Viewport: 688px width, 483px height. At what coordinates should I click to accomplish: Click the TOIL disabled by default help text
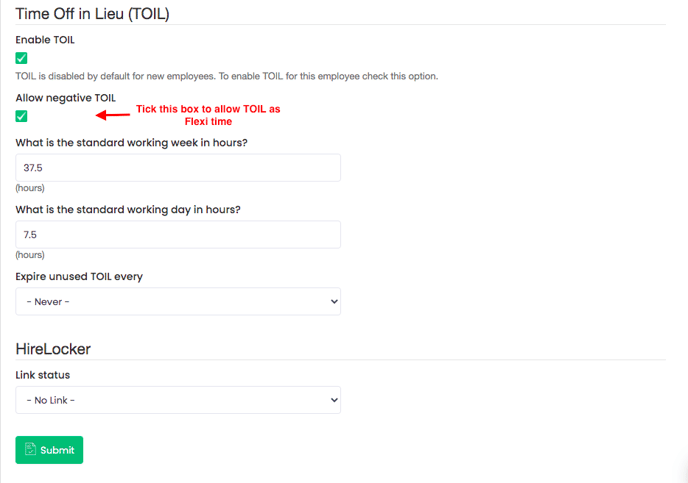pyautogui.click(x=226, y=76)
